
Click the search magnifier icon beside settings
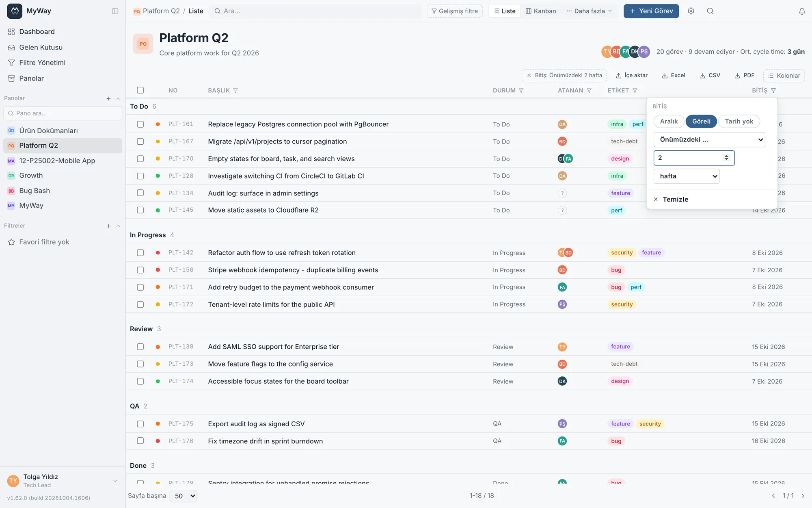pos(710,11)
